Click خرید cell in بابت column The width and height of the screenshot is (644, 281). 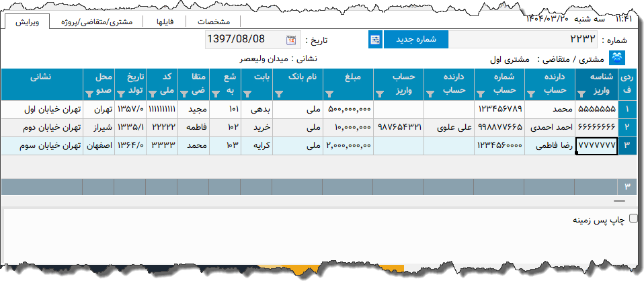click(257, 127)
